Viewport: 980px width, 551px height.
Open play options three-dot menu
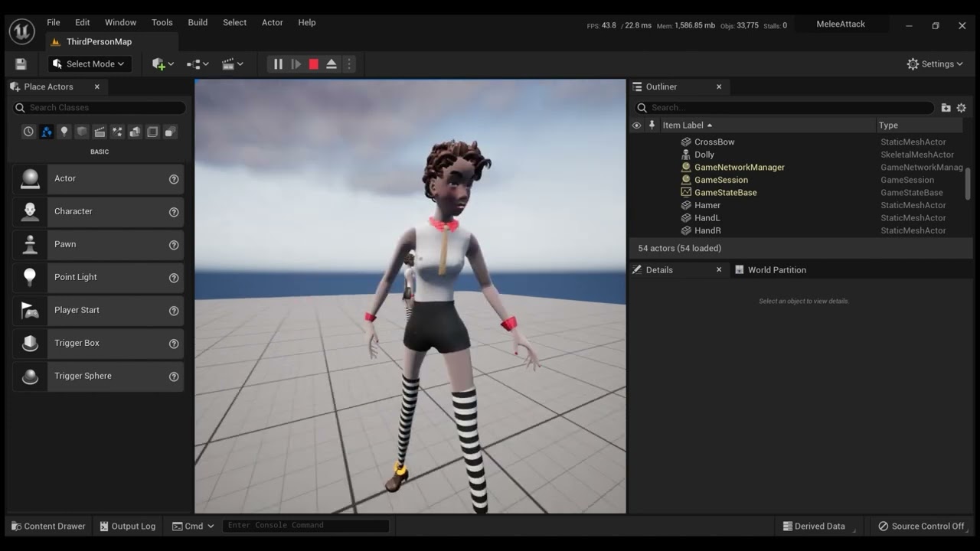click(x=349, y=64)
